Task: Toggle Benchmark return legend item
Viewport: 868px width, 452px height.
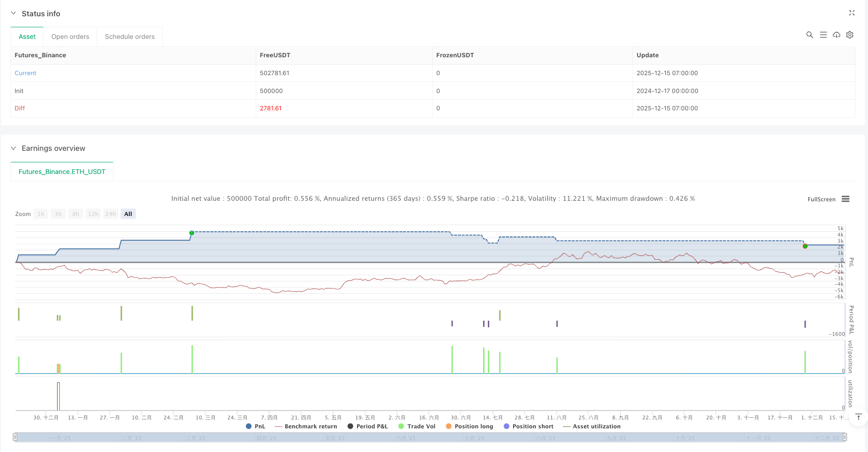Action: (306, 426)
